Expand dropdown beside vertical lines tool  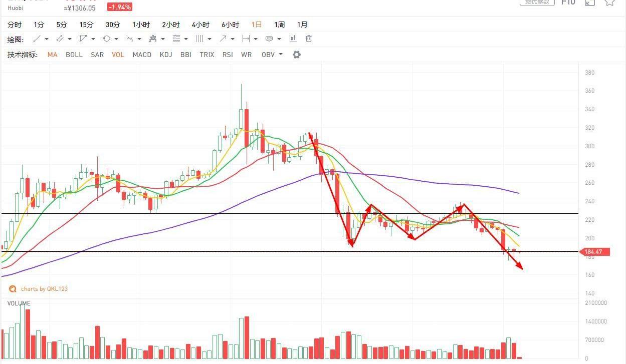(x=210, y=39)
